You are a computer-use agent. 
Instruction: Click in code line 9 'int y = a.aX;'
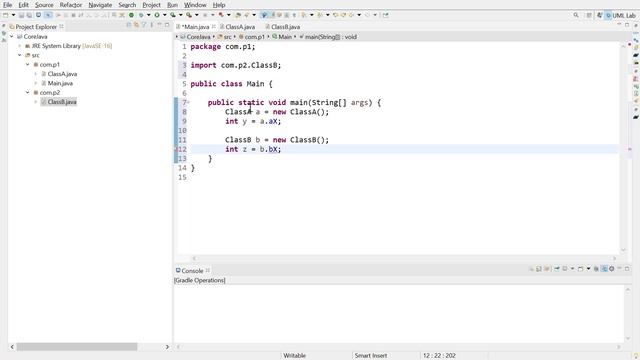253,121
